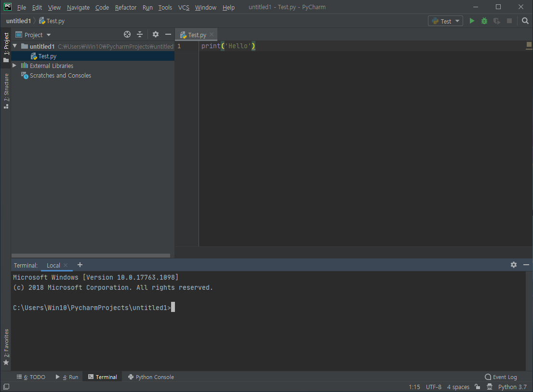The image size is (533, 392).
Task: Open Search Everywhere magnifier icon
Action: [525, 21]
